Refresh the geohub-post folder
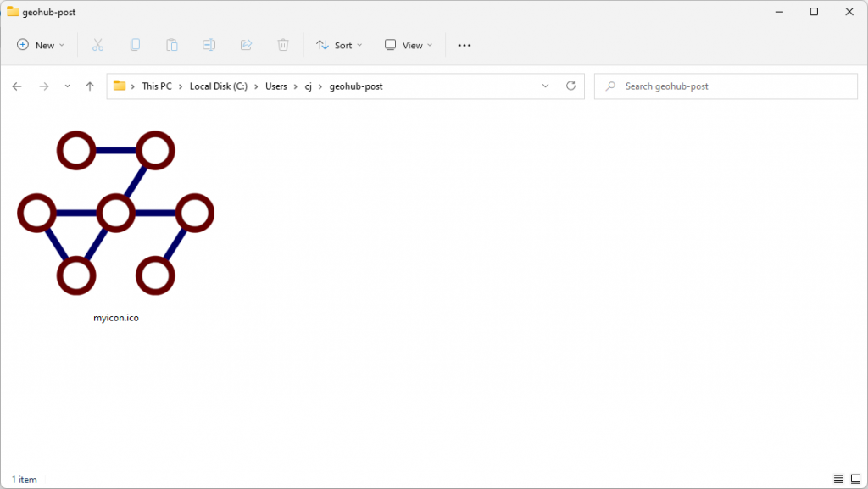Image resolution: width=868 pixels, height=489 pixels. tap(570, 86)
